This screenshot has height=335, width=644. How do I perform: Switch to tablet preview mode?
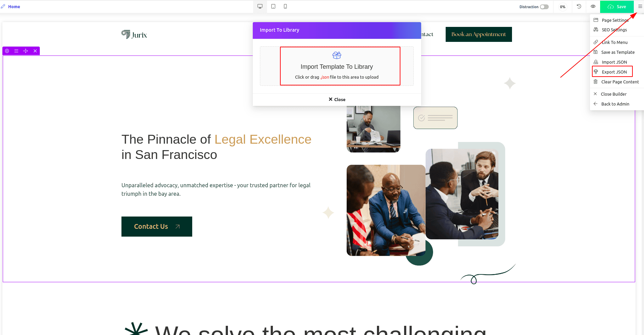(273, 6)
